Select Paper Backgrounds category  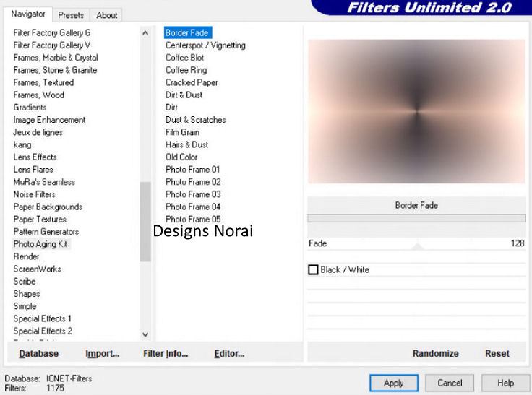(48, 207)
